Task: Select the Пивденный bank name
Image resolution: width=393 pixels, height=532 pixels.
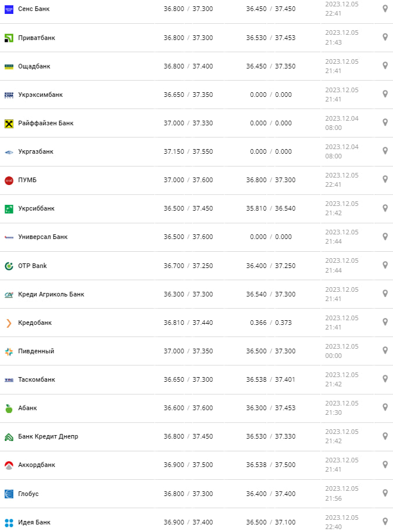Action: 37,351
